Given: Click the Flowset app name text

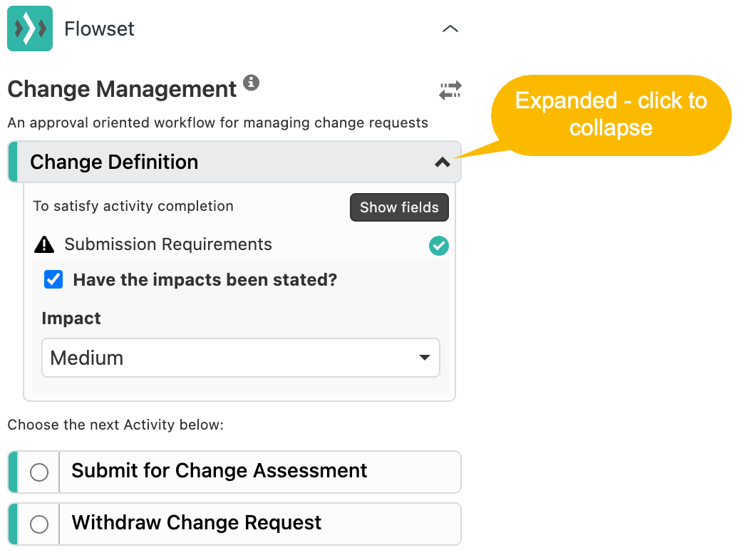Looking at the screenshot, I should 99,29.
